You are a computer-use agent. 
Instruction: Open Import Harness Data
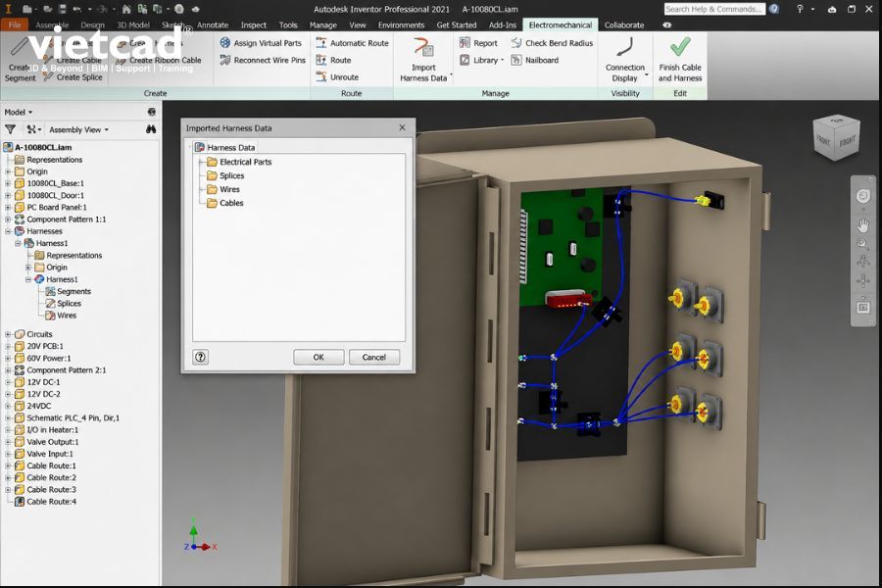click(423, 60)
